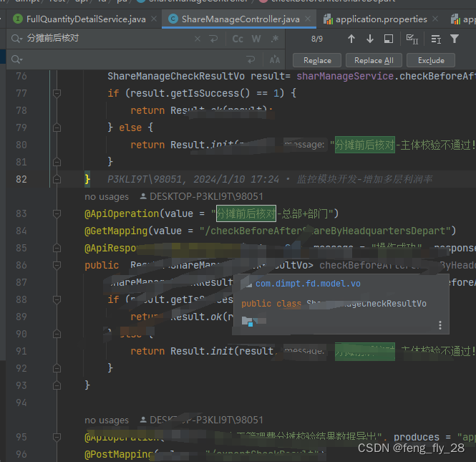The image size is (476, 462).
Task: Click @GetMapping annotation on line 84
Action: [116, 231]
